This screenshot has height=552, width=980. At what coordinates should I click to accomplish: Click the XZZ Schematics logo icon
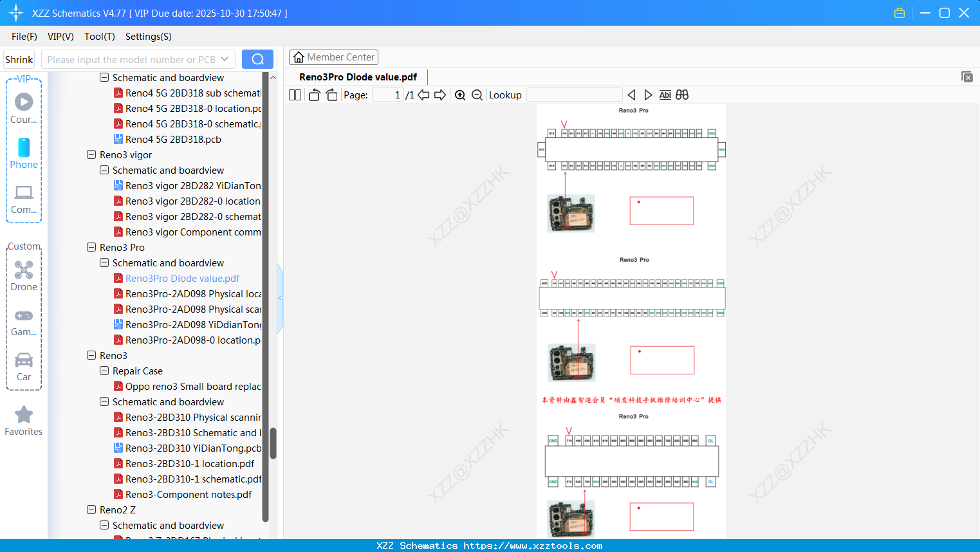pos(15,13)
